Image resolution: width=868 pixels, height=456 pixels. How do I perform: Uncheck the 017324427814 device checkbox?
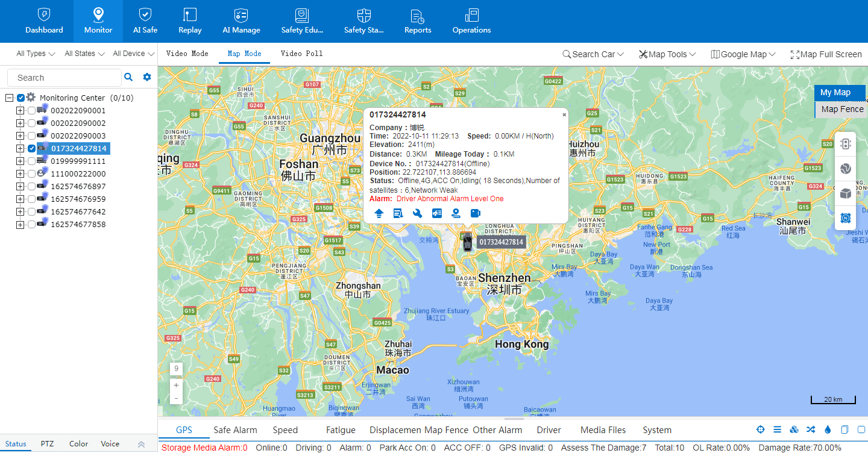click(x=31, y=149)
